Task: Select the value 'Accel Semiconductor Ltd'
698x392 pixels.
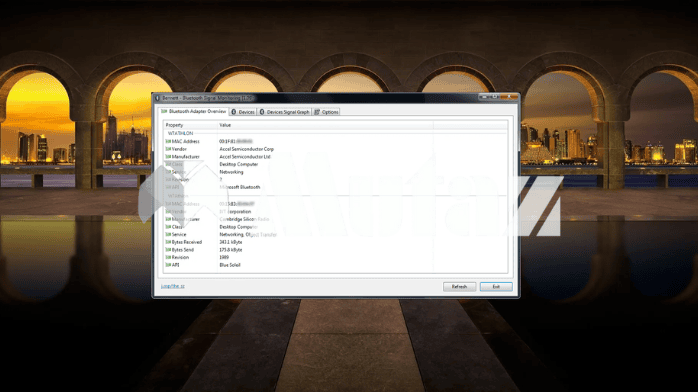Action: (245, 157)
